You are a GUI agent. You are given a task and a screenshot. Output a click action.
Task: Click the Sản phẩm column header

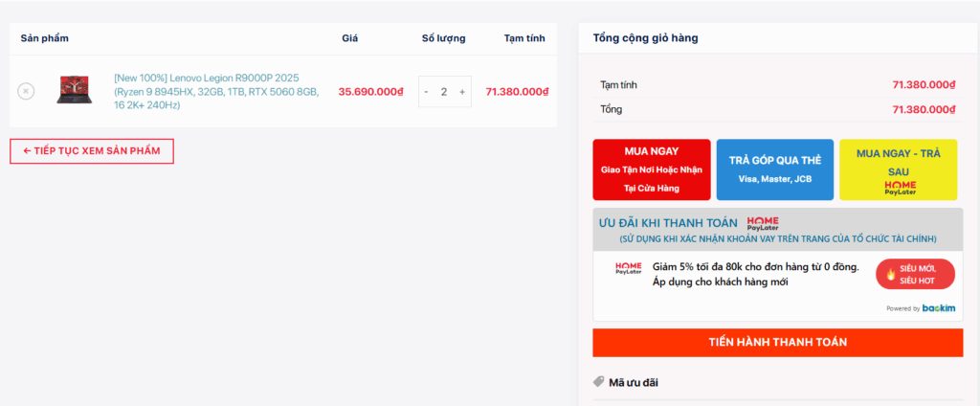[44, 38]
